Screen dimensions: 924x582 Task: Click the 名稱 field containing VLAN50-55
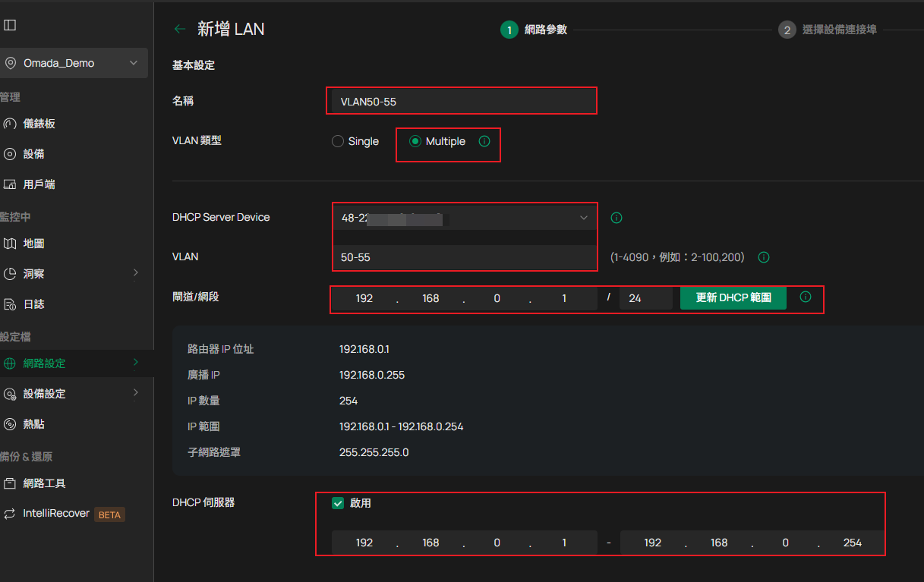[x=463, y=102]
